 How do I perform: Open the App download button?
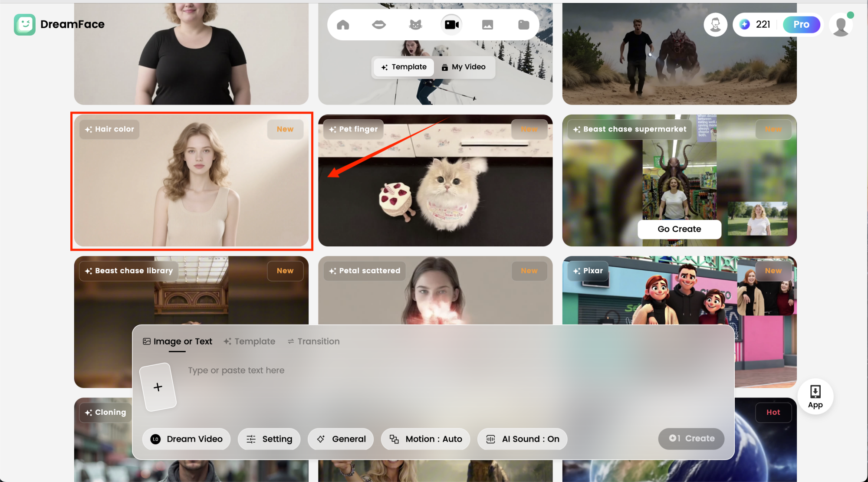815,397
